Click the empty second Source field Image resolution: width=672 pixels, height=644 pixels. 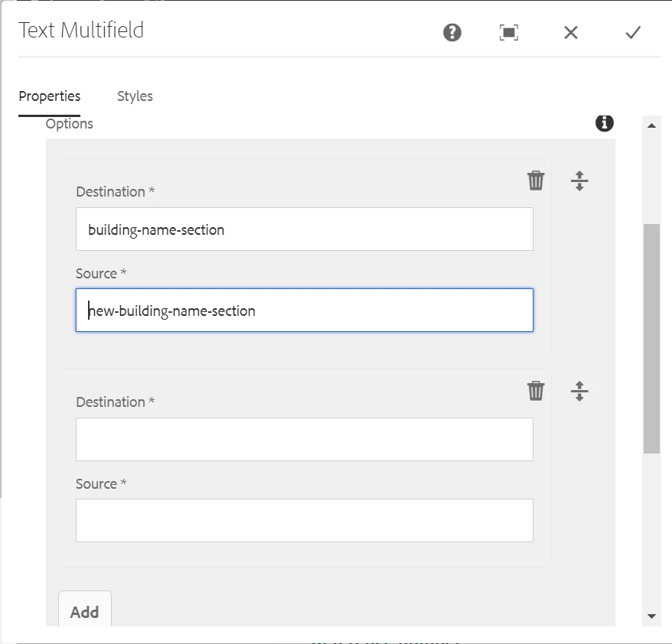pyautogui.click(x=304, y=521)
